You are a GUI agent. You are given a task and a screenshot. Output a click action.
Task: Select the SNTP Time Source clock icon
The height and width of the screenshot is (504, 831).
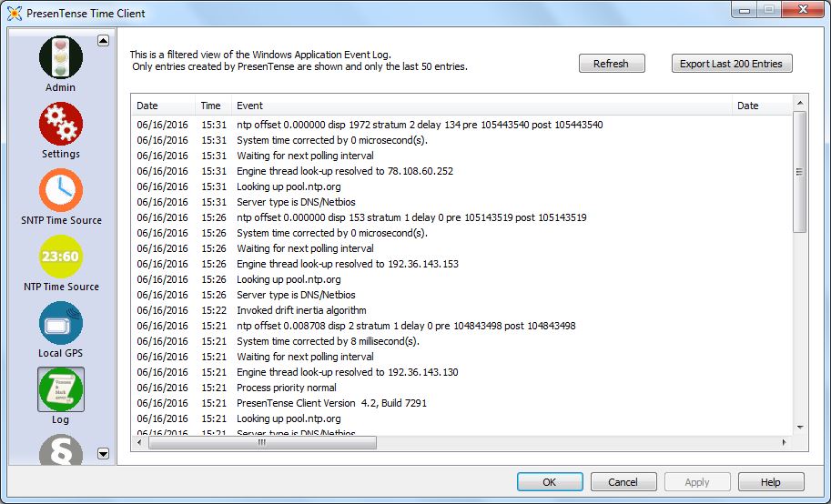[61, 190]
